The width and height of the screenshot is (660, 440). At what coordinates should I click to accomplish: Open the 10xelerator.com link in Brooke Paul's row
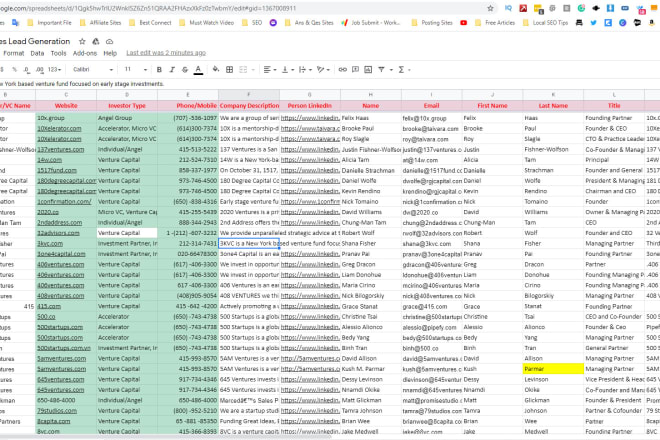pyautogui.click(x=59, y=128)
